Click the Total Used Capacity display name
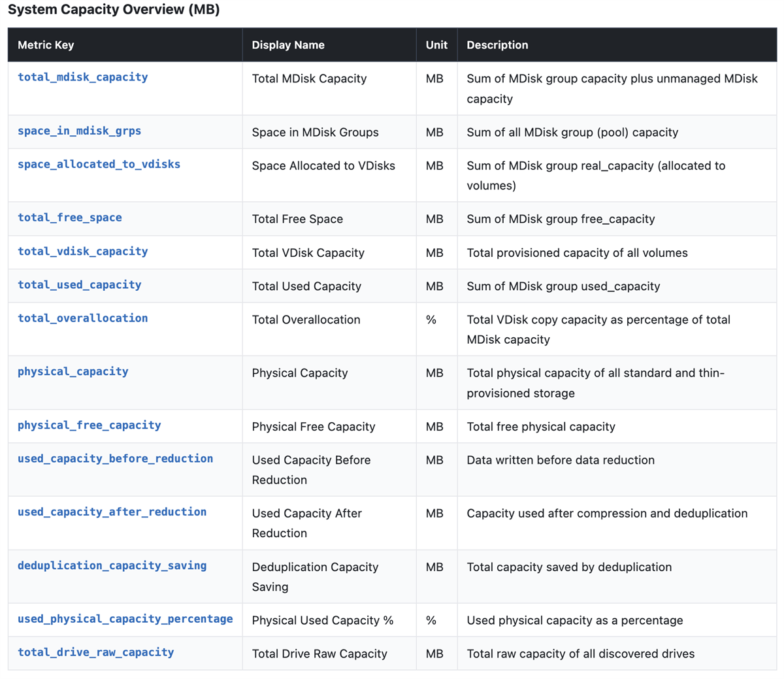 (306, 286)
